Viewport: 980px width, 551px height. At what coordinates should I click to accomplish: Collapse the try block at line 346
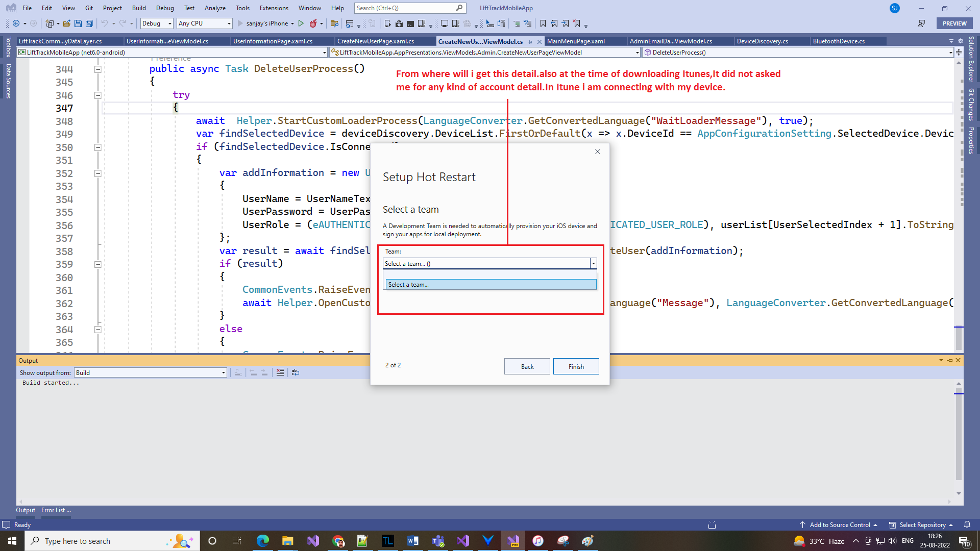coord(97,95)
